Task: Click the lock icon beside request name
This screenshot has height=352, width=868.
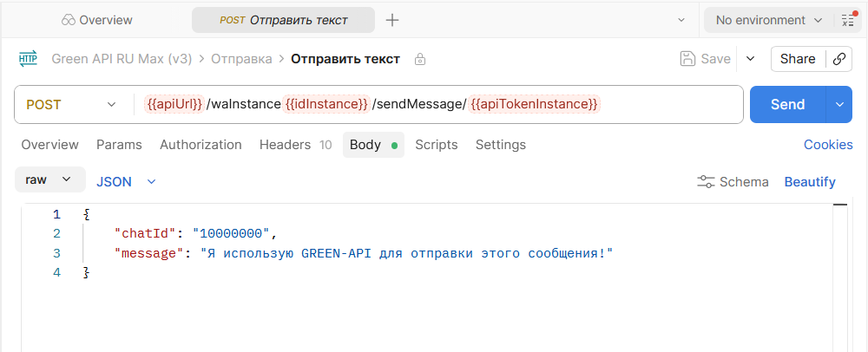Action: coord(420,60)
